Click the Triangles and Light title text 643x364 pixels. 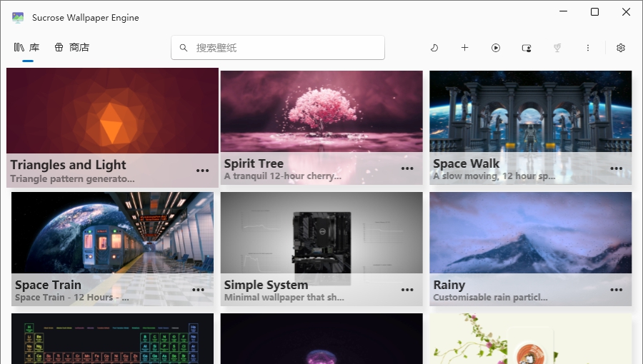click(68, 165)
